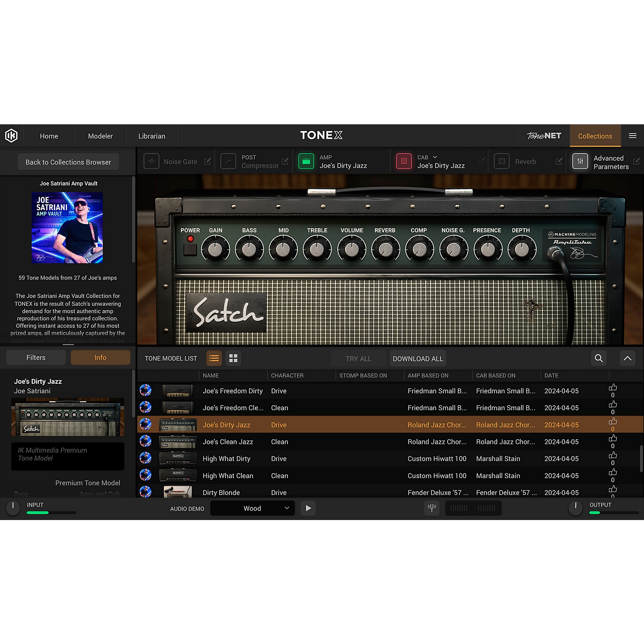Click the OUTPUT level knob
644x644 pixels.
pos(575,508)
